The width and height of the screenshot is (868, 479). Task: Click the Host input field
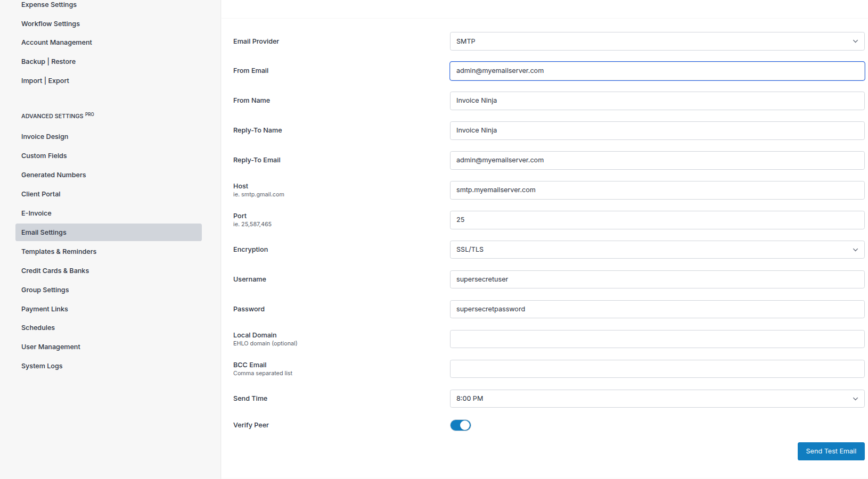657,190
